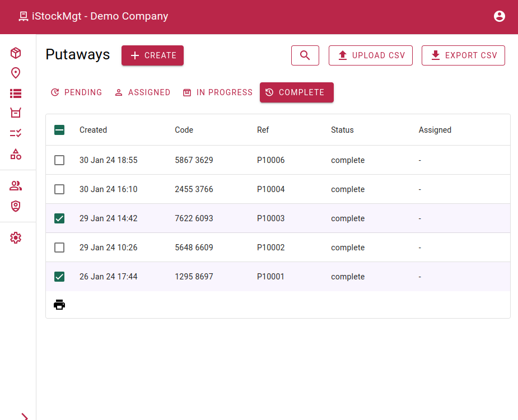
Task: Uncheck the row for putaway P10003
Action: [x=59, y=218]
